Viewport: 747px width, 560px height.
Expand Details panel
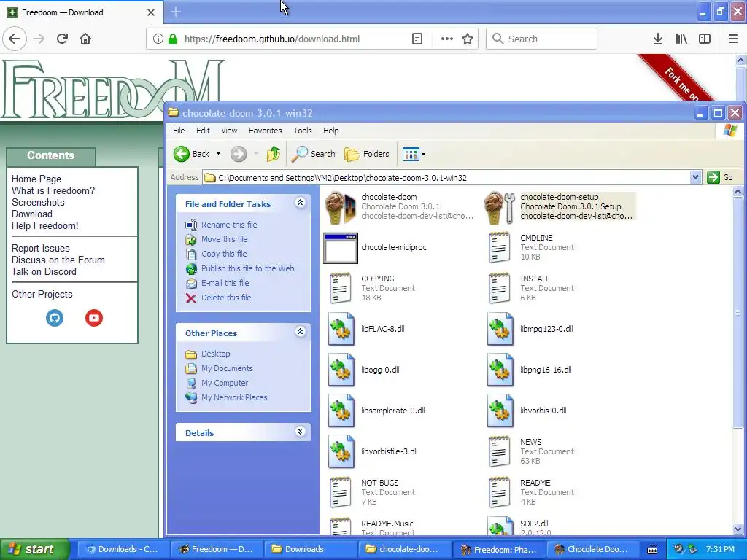pyautogui.click(x=300, y=432)
